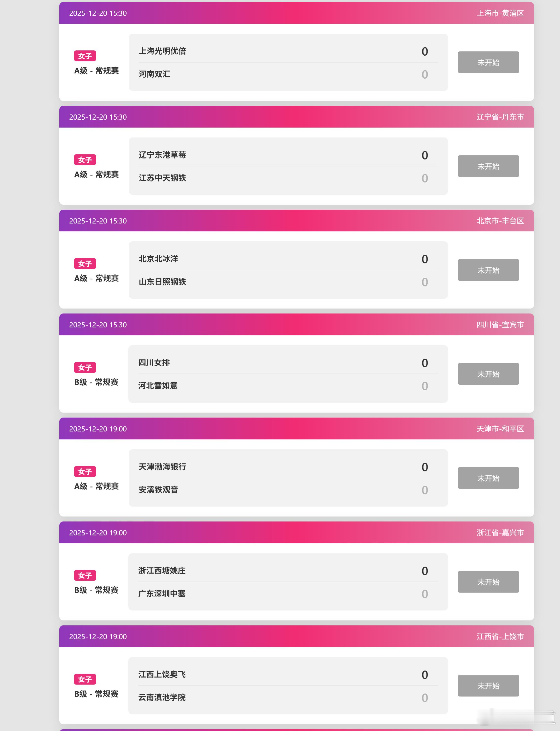Click the 浙江省-嘉兴市 location label
The image size is (560, 731).
tap(500, 533)
